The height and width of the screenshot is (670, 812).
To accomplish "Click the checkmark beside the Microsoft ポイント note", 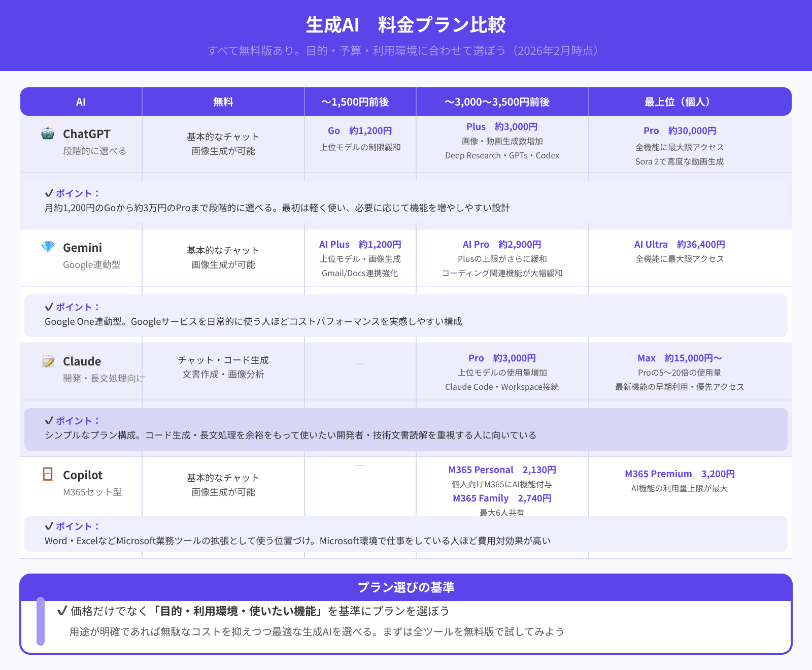I will coord(49,526).
